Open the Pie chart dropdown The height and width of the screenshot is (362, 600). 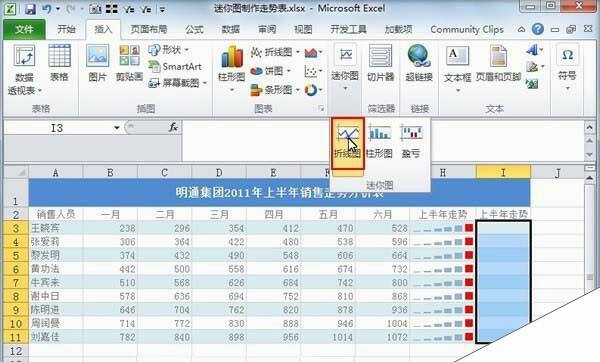point(270,71)
